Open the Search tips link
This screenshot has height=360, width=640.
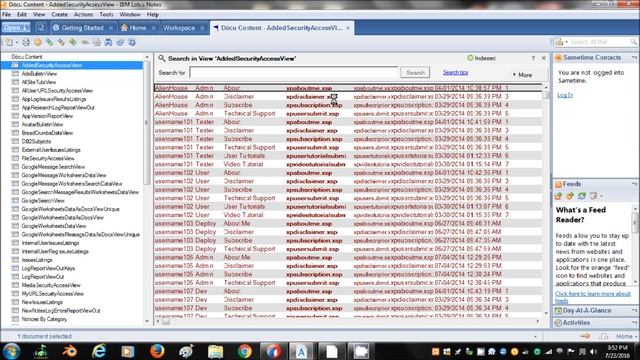(x=456, y=72)
